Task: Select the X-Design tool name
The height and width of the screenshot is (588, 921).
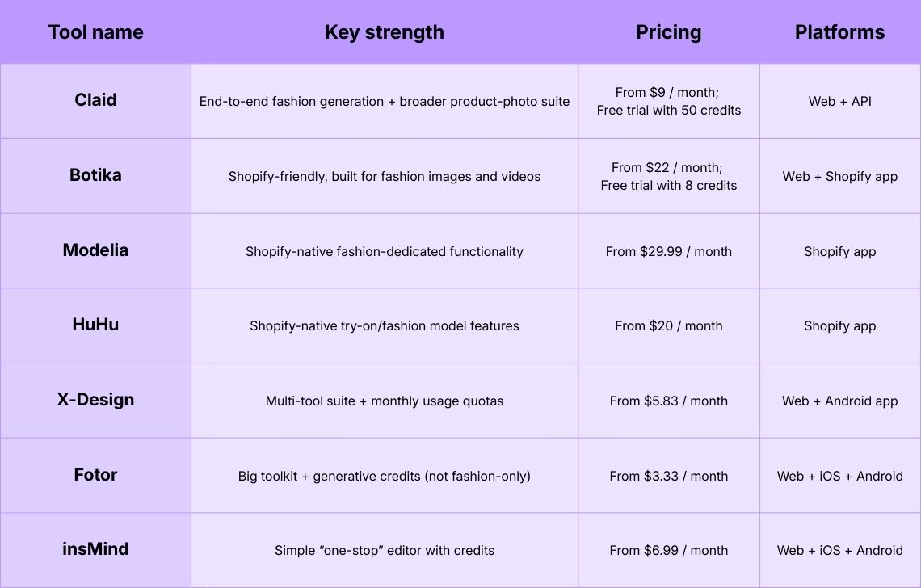Action: [x=95, y=400]
